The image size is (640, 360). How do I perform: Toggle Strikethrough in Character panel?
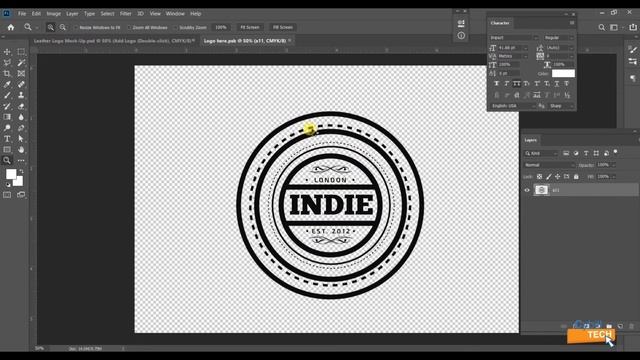pyautogui.click(x=567, y=84)
